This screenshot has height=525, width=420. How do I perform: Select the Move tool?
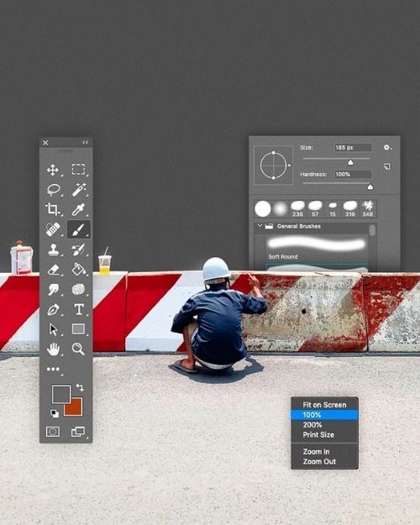pos(53,170)
